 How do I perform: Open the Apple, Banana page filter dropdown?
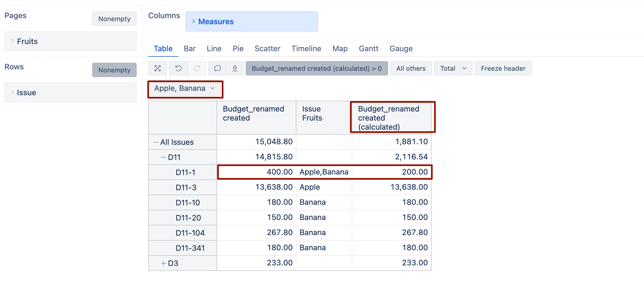185,88
